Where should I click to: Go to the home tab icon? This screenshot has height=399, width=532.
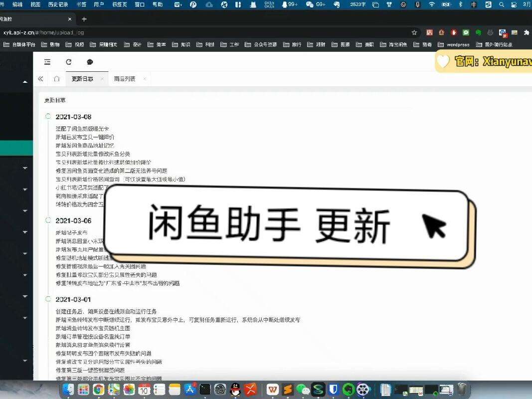point(57,79)
